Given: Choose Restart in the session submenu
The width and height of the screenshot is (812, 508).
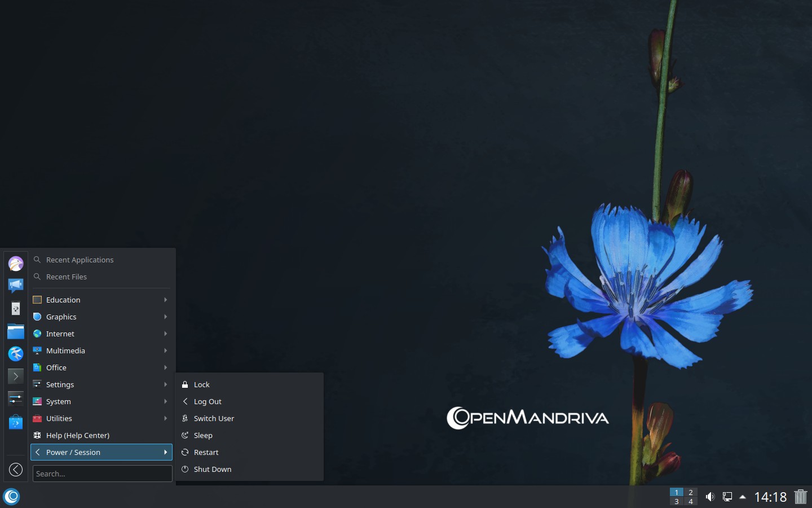Looking at the screenshot, I should coord(206,452).
